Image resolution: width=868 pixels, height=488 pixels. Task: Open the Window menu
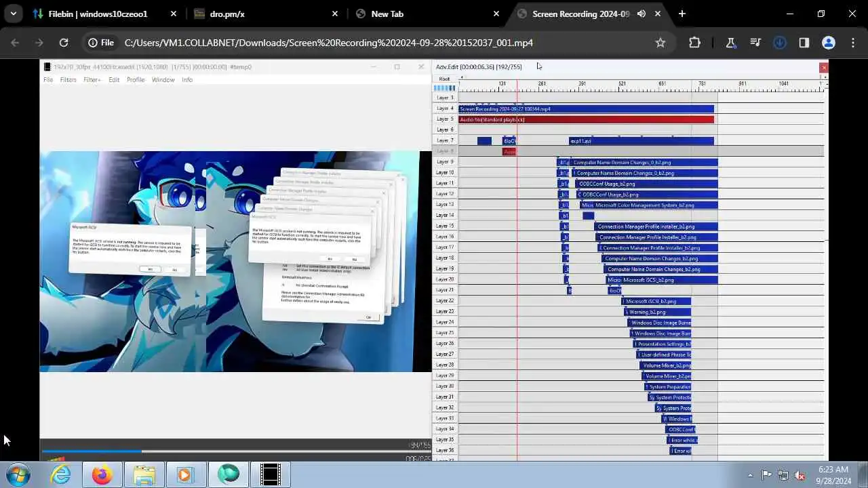pyautogui.click(x=163, y=80)
